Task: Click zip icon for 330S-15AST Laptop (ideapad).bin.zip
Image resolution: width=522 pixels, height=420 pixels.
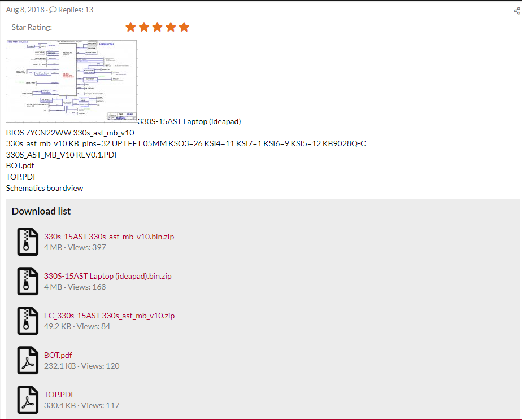Action: point(28,281)
